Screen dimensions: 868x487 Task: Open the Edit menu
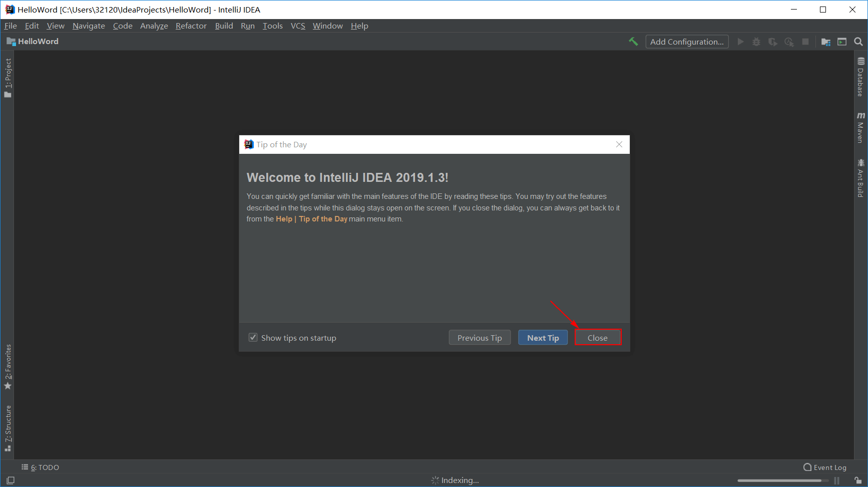32,26
